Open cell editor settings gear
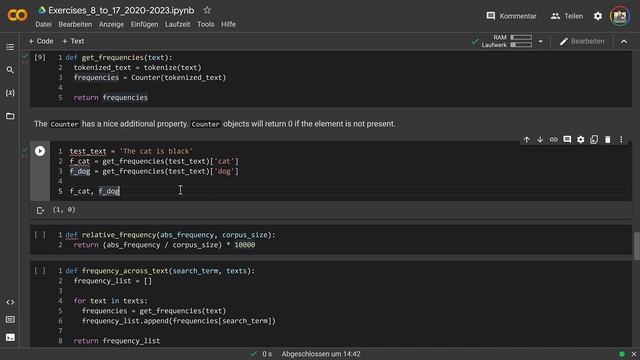 click(x=580, y=140)
